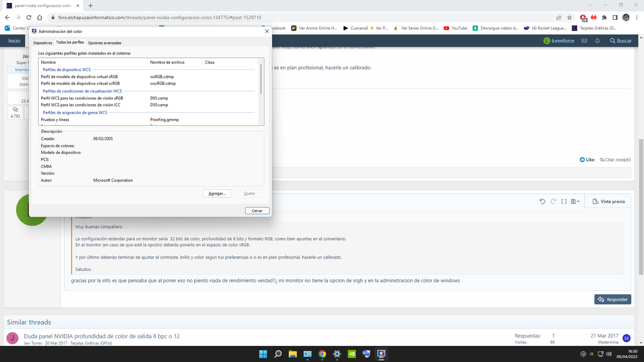Open YouTube bookmark
This screenshot has height=362, width=644.
click(x=455, y=28)
